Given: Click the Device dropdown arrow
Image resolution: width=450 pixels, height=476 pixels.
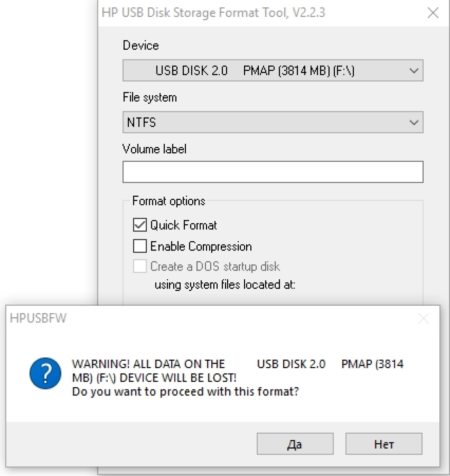Looking at the screenshot, I should pyautogui.click(x=414, y=71).
